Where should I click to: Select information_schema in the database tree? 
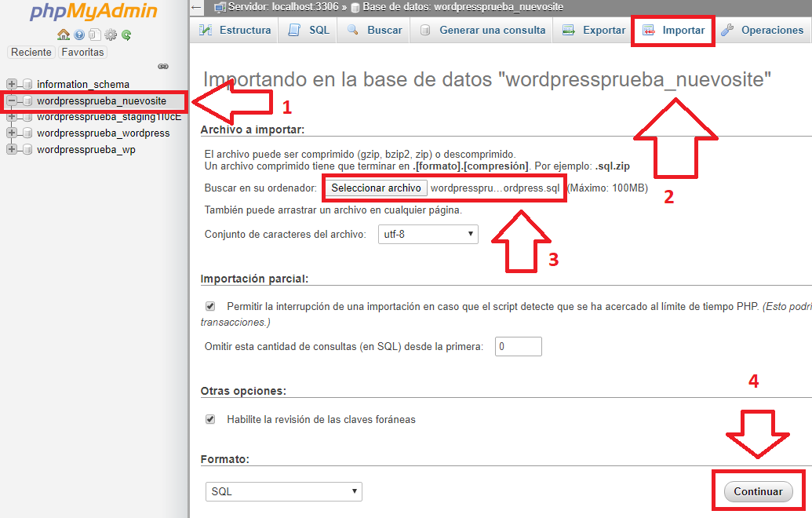pyautogui.click(x=83, y=84)
